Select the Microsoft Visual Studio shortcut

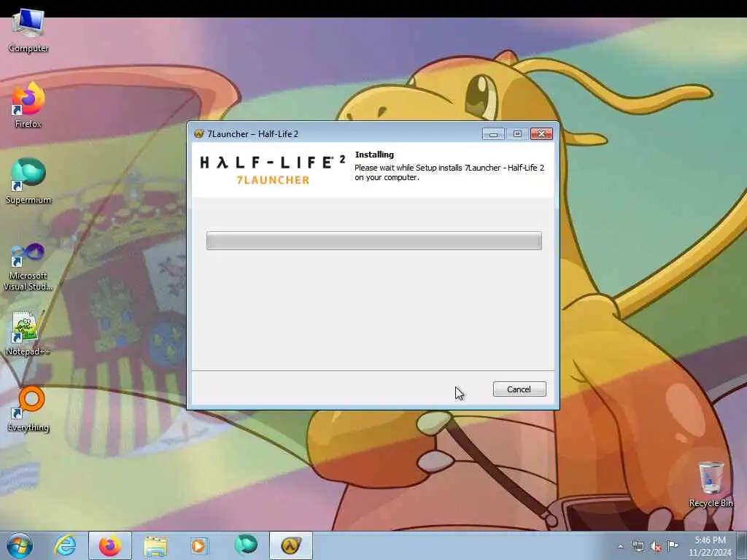click(x=28, y=267)
